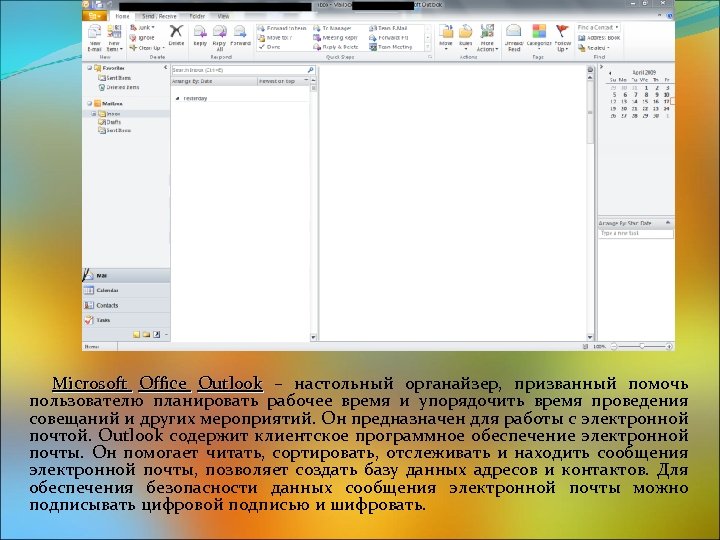Select the To Manager quick step
The width and height of the screenshot is (720, 540).
click(332, 28)
